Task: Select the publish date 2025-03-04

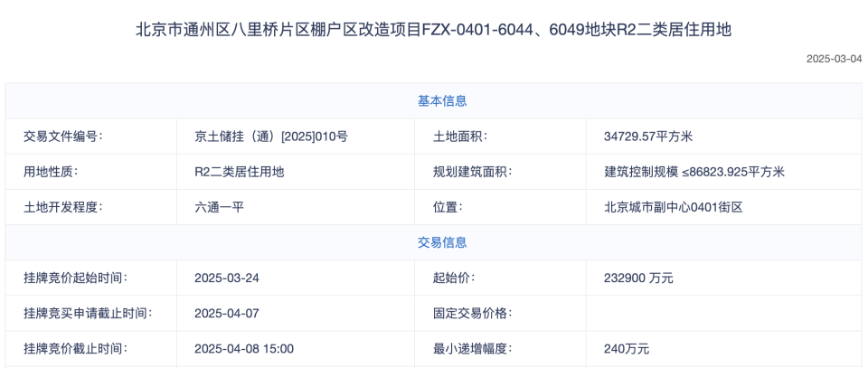Action: point(835,59)
